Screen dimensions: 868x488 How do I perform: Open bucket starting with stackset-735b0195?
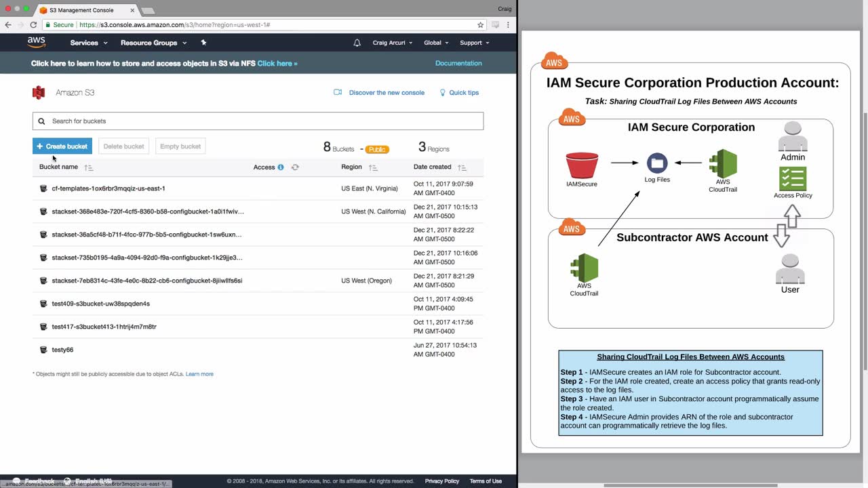coord(147,258)
